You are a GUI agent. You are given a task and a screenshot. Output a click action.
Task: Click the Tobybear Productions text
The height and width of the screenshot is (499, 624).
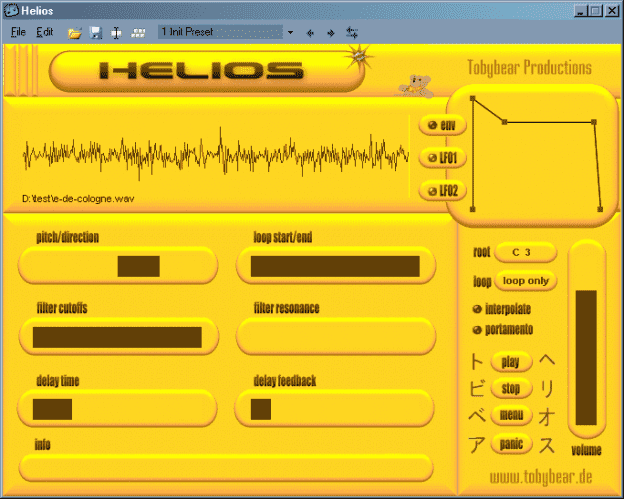[529, 68]
